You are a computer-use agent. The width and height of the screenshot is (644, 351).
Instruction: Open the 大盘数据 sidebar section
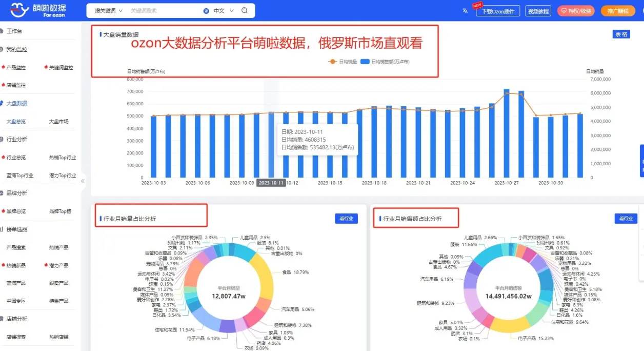click(x=17, y=103)
